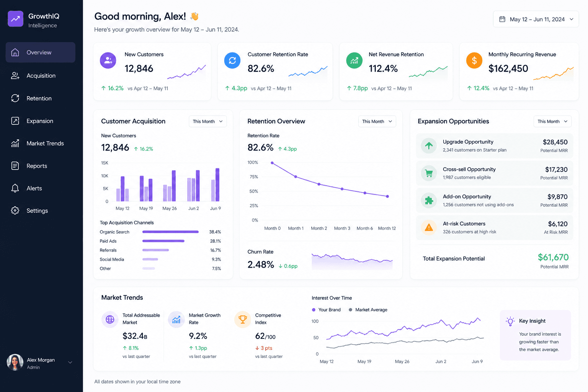This screenshot has height=392, width=588.
Task: Click the 62/100 competitive index value
Action: pyautogui.click(x=265, y=336)
